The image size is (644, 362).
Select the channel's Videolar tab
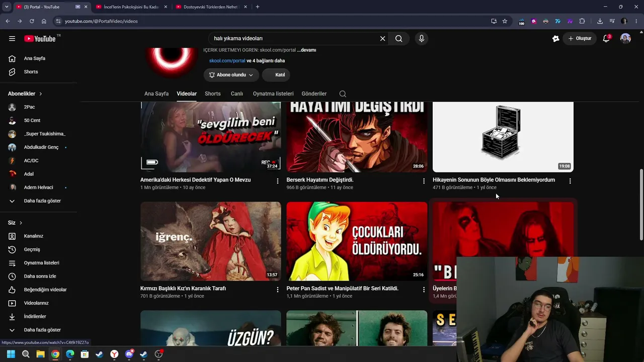pos(187,94)
